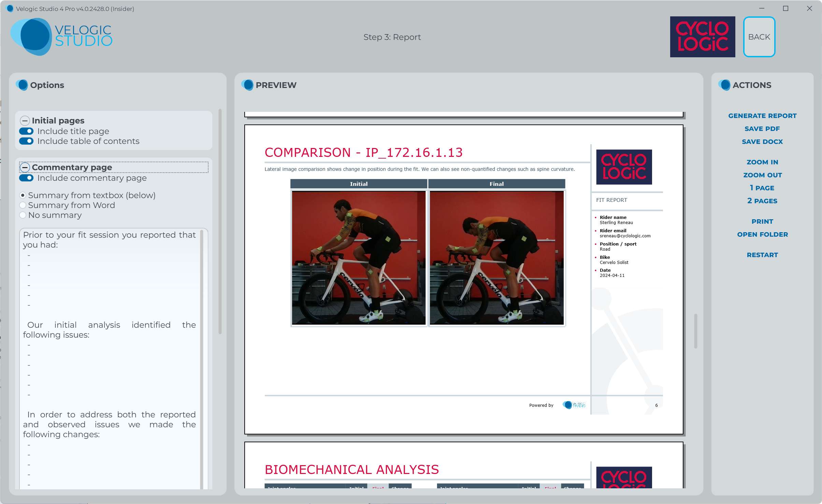822x504 pixels.
Task: Click ZOOM OUT
Action: tap(762, 175)
